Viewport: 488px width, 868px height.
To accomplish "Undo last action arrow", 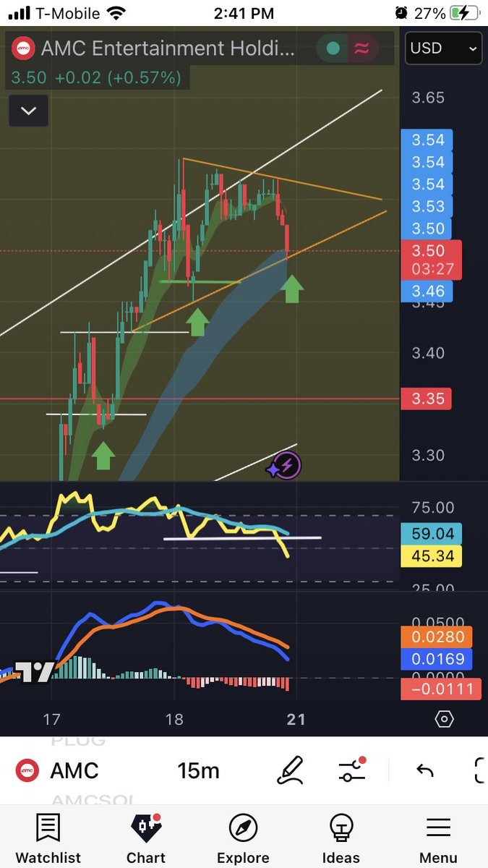I will point(425,770).
